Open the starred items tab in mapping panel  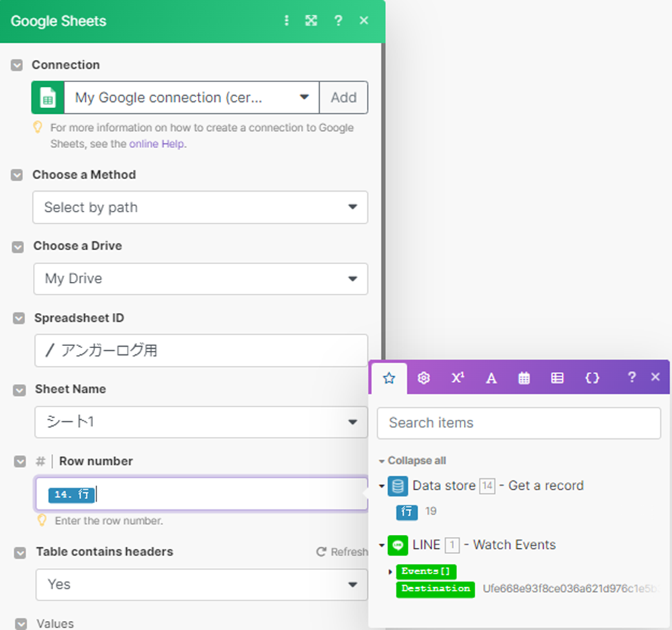point(389,378)
